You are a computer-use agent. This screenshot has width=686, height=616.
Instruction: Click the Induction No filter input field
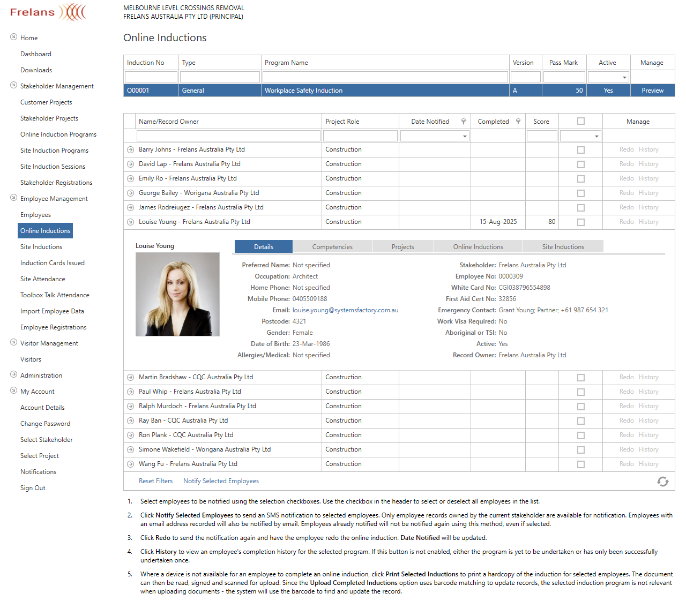tap(151, 77)
